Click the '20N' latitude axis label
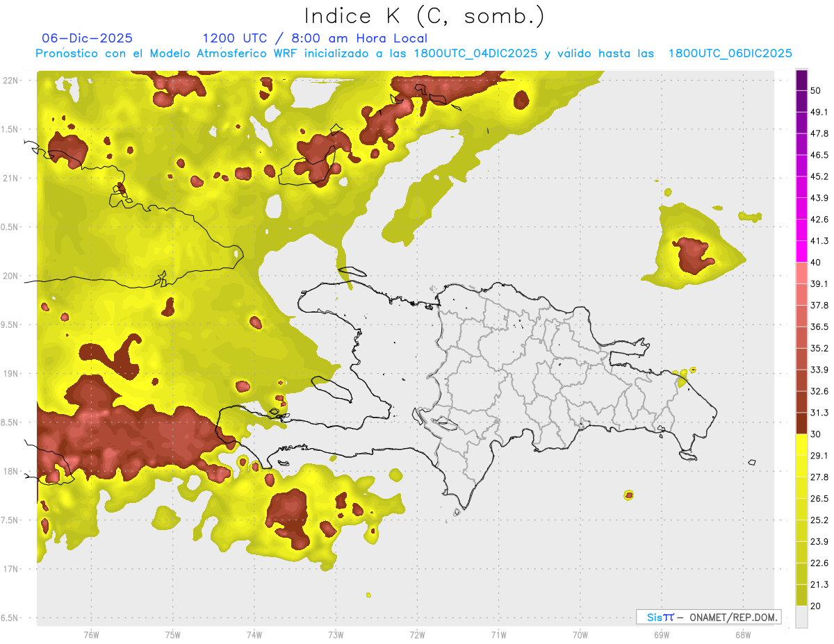The height and width of the screenshot is (644, 834). click(12, 276)
